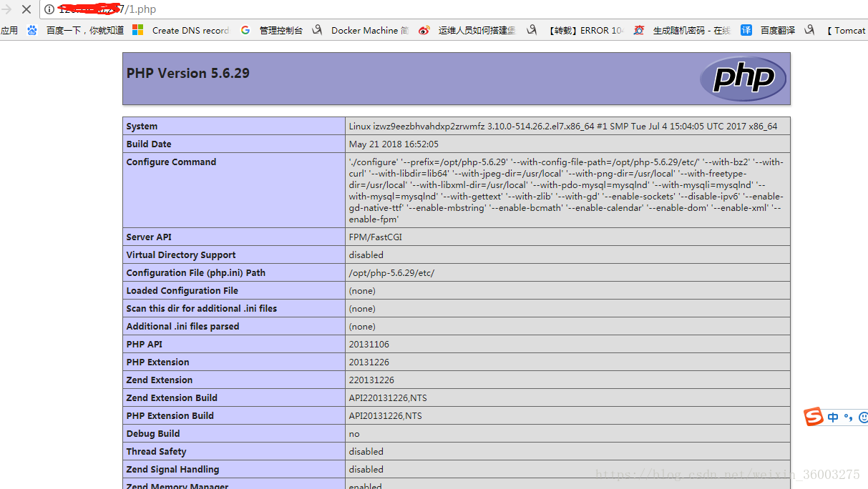Select disabled value of Virtual Directory Support

point(366,255)
